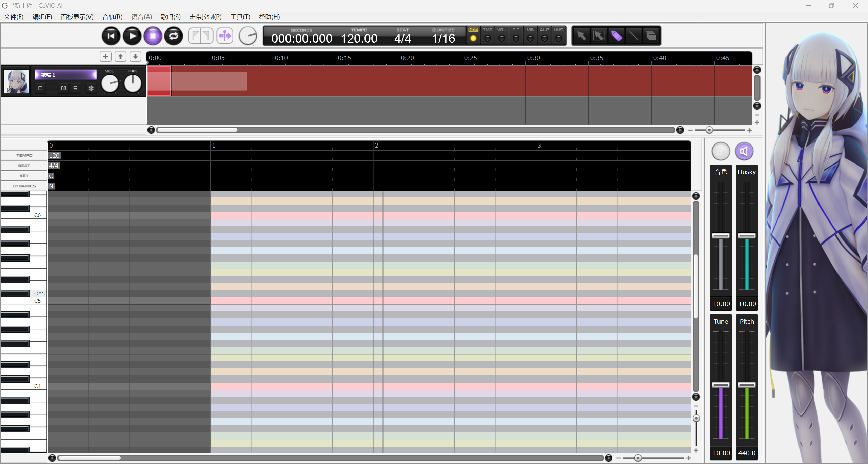The width and height of the screenshot is (868, 464).
Task: Select the 4/4 beat marker
Action: pos(54,166)
